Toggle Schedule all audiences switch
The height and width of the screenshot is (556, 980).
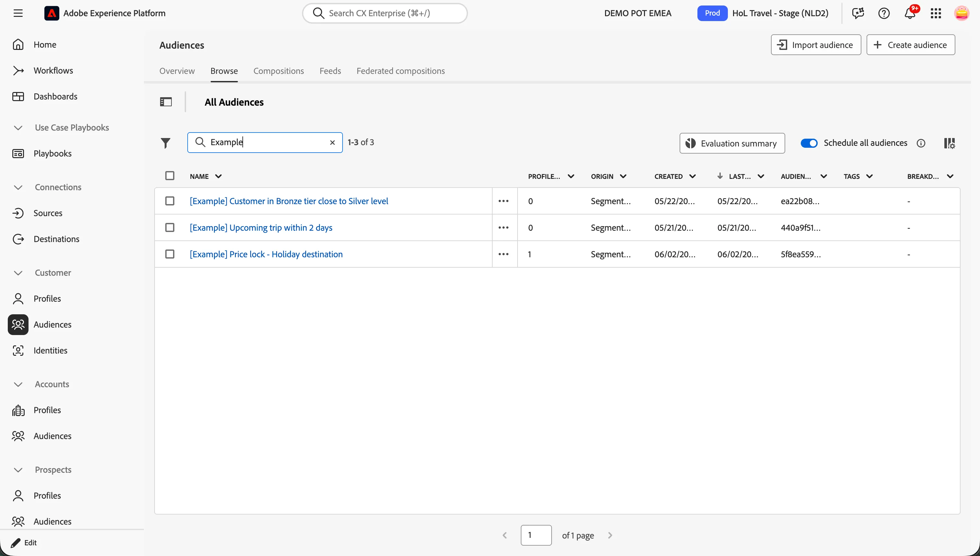[809, 143]
